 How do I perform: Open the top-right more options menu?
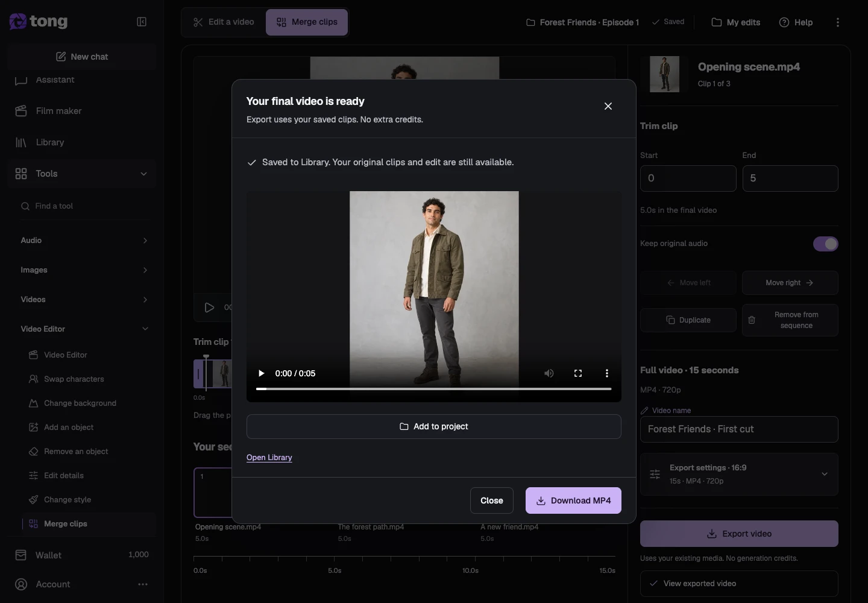(838, 22)
